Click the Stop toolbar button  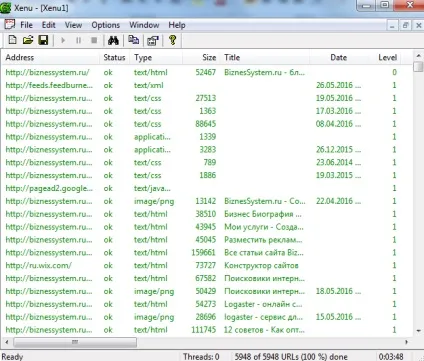pos(94,40)
